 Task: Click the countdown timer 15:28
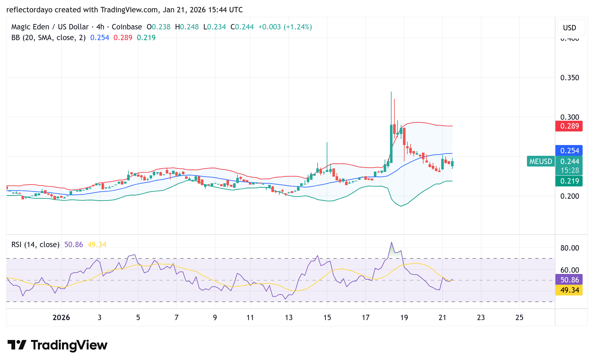tap(569, 170)
